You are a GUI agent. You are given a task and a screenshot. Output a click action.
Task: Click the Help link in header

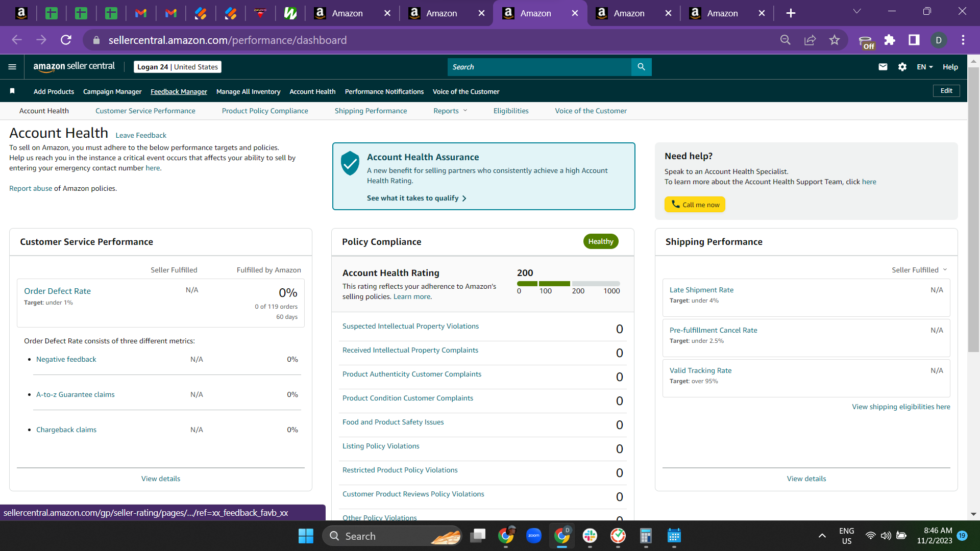[950, 67]
